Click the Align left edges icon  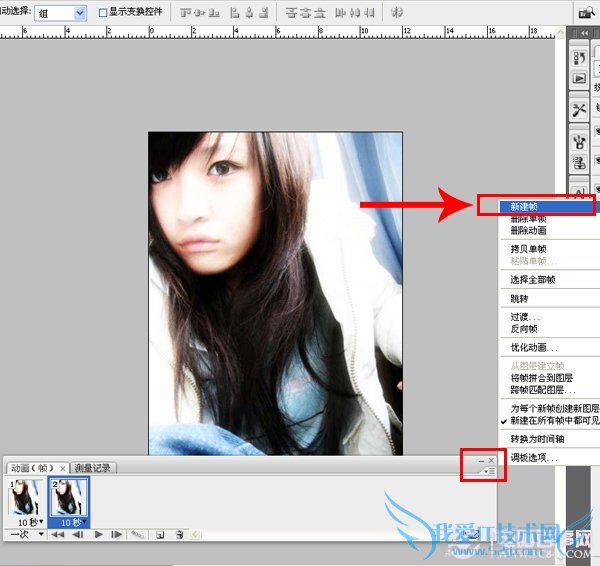pos(235,13)
